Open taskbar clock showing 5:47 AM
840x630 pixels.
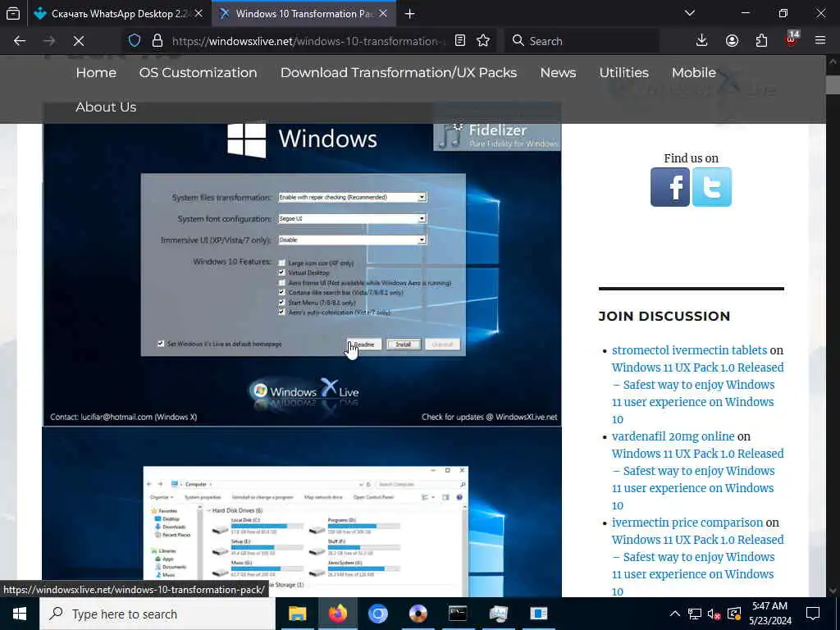tap(769, 614)
